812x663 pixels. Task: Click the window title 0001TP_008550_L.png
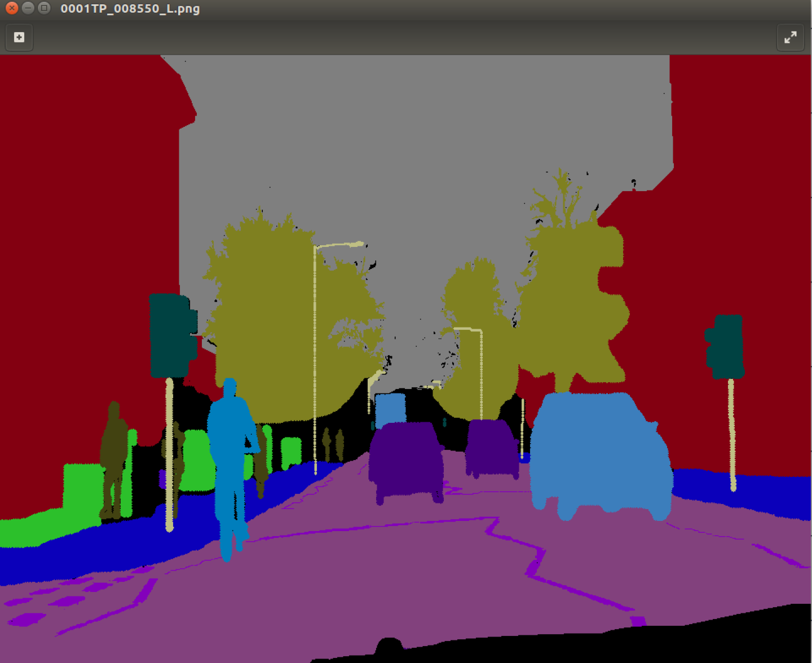130,9
